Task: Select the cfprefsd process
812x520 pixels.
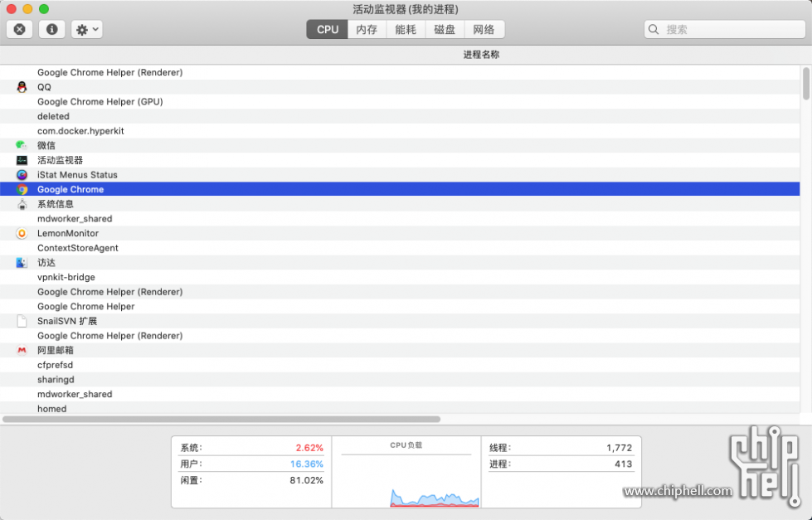Action: pos(55,365)
